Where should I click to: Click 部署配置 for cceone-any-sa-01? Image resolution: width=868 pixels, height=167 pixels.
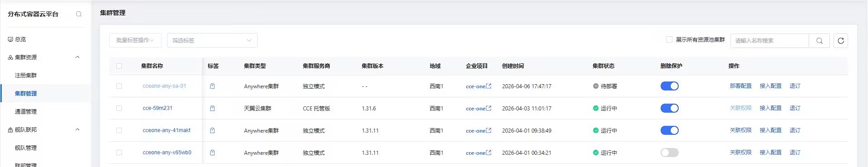click(x=740, y=86)
